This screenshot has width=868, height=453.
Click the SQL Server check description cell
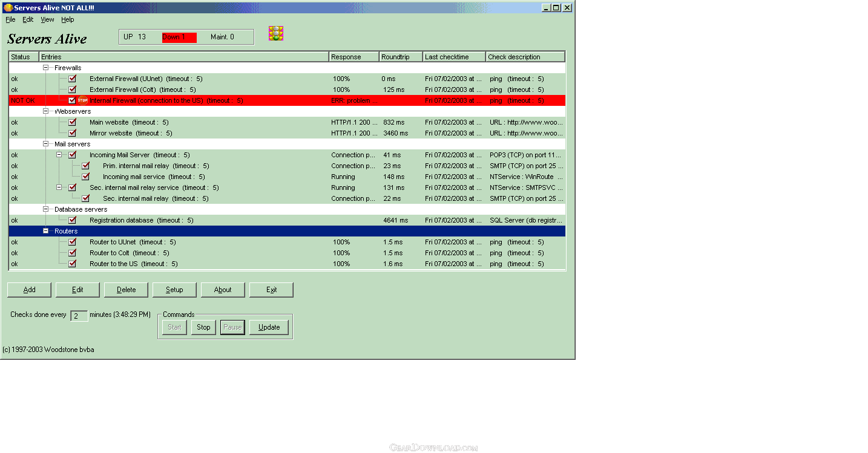coord(526,220)
